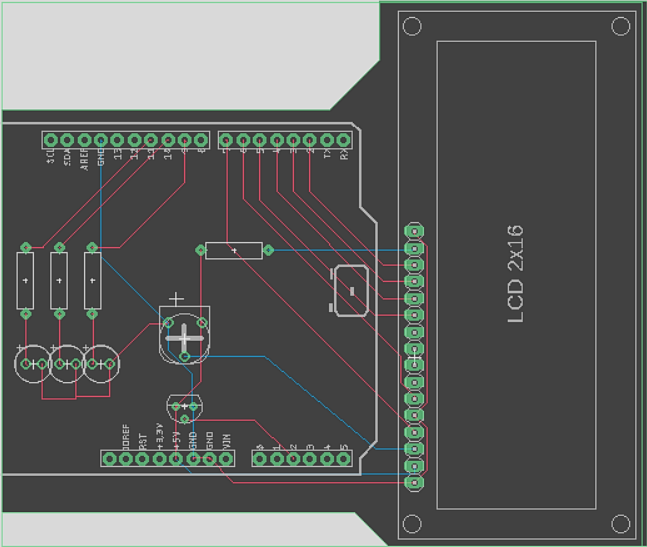Select the GND pad on the top header
This screenshot has height=547, width=647.
101,140
